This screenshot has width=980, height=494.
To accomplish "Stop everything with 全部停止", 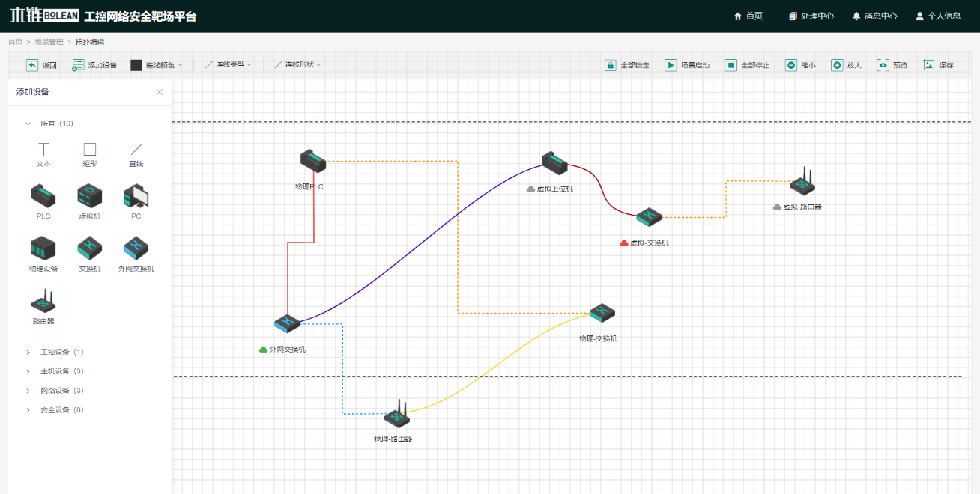I will coord(747,65).
